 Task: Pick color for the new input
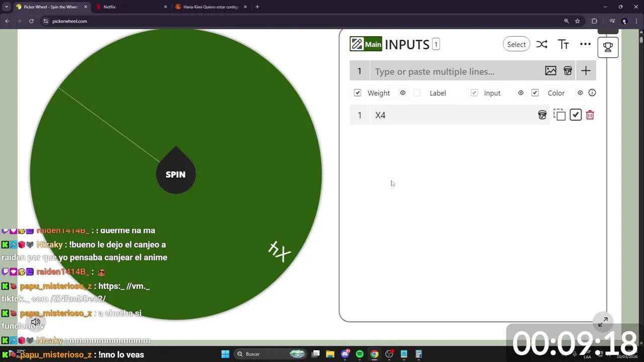coord(568,71)
